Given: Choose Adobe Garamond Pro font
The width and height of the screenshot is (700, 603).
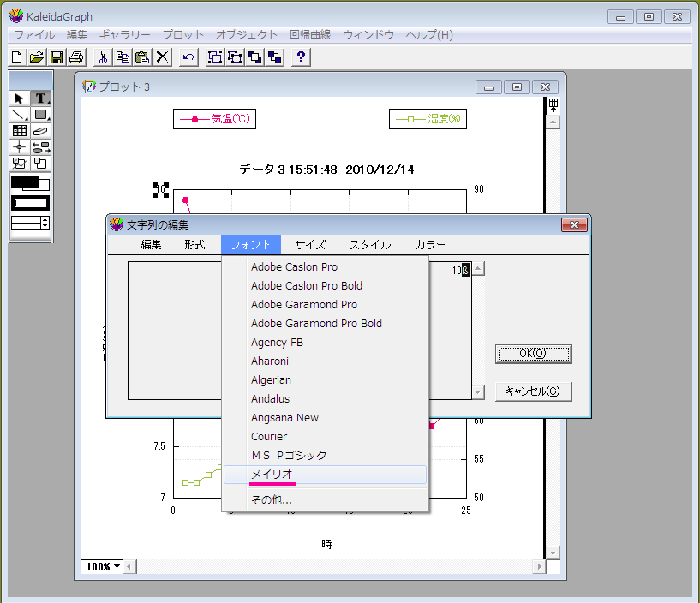Looking at the screenshot, I should point(325,304).
